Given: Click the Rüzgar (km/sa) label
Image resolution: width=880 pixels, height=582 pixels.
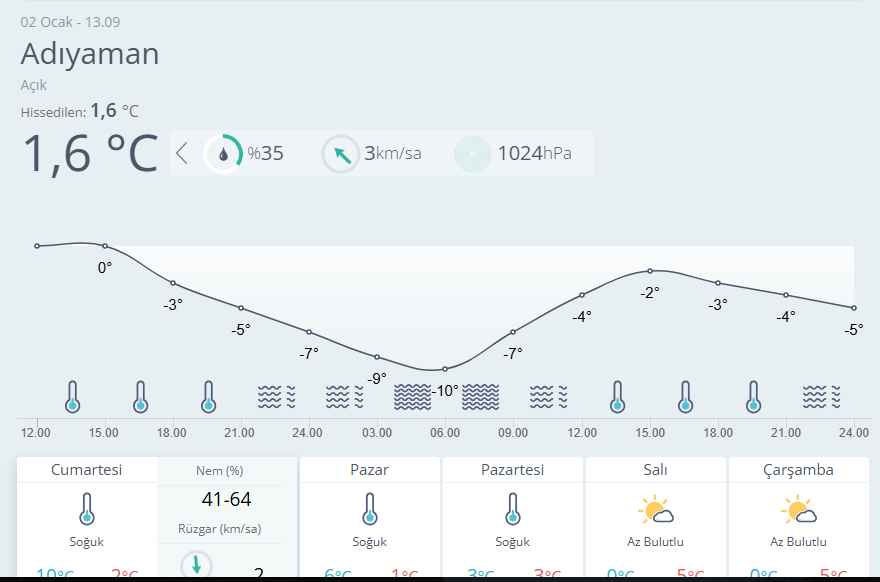Looking at the screenshot, I should click(219, 529).
